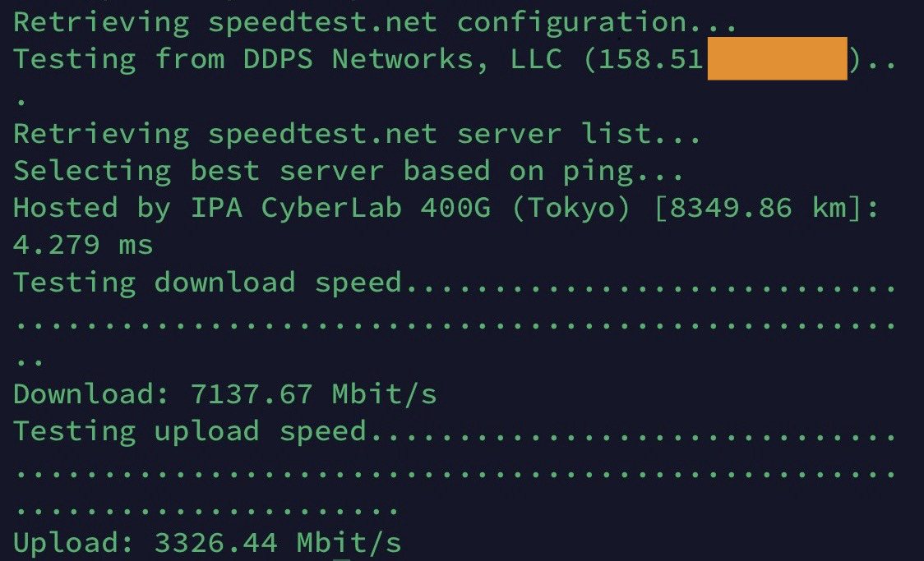This screenshot has height=561, width=924.
Task: Click "Mbit/s" unit on the Download line
Action: (x=384, y=394)
